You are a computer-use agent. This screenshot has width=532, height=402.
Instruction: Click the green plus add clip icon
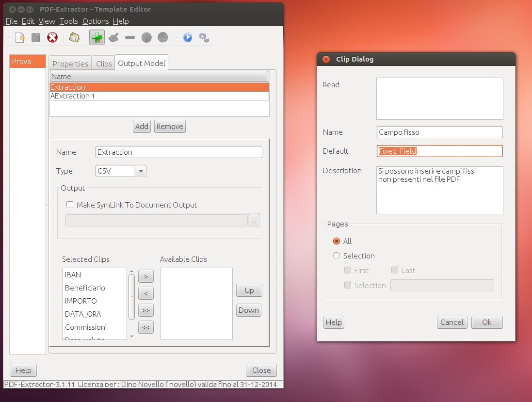coord(97,37)
